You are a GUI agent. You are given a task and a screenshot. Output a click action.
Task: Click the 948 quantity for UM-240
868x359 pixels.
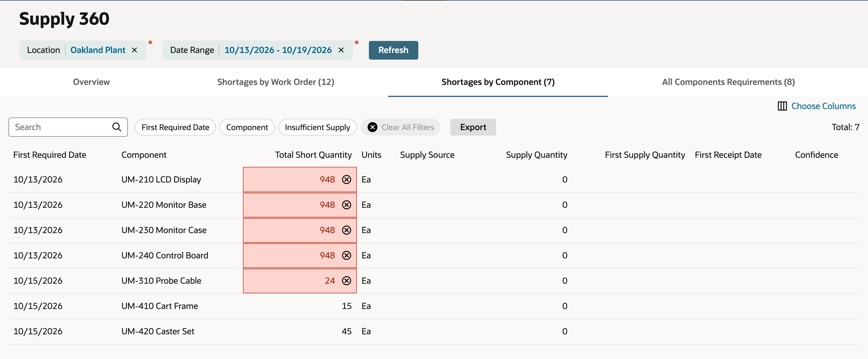tap(327, 255)
